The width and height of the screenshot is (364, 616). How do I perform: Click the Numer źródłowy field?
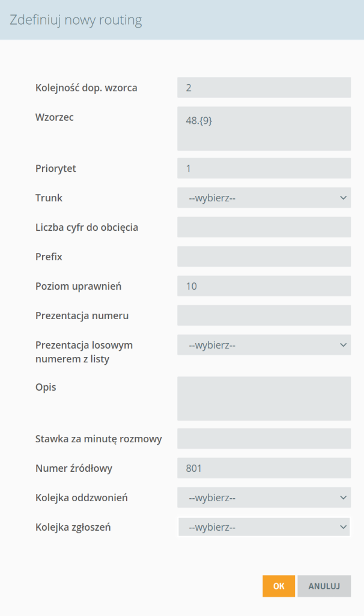264,468
